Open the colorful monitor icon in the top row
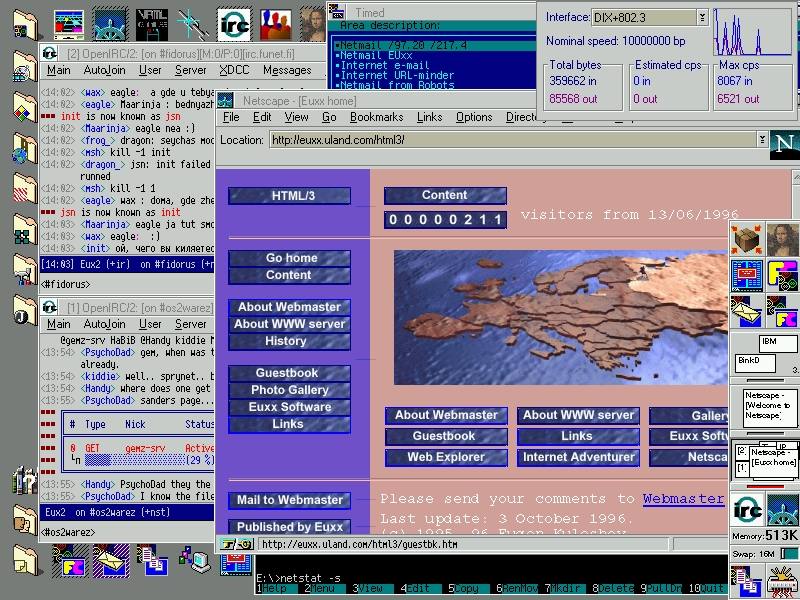The height and width of the screenshot is (600, 800). click(x=69, y=24)
